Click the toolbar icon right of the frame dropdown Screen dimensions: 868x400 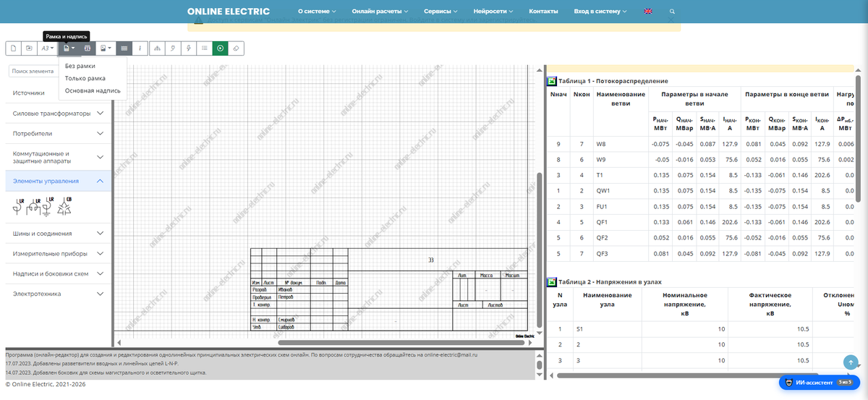88,48
